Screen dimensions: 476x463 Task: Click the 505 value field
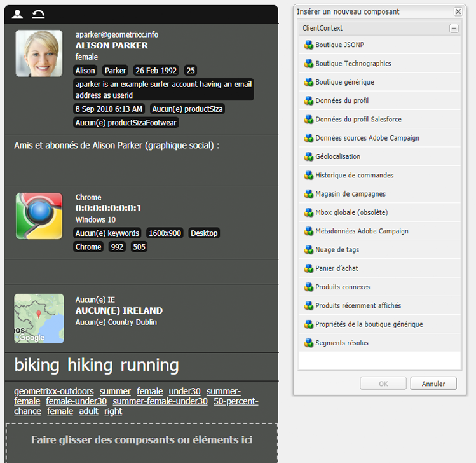139,247
